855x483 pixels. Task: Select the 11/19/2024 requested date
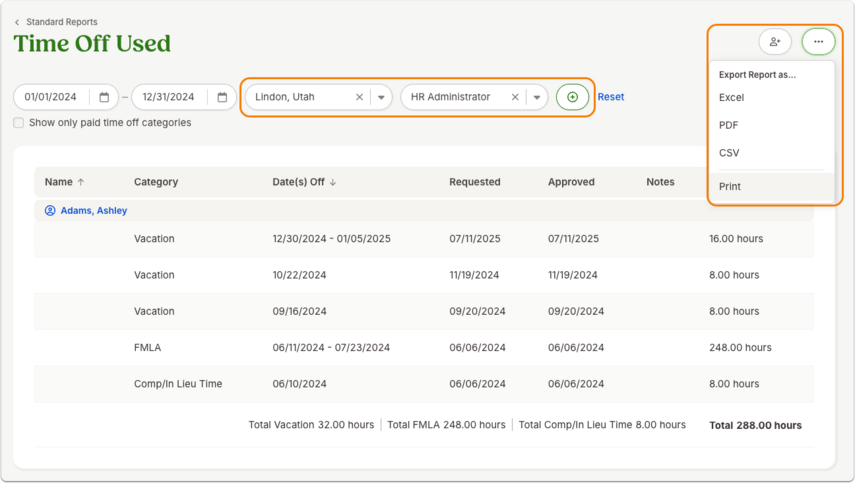[x=474, y=275]
